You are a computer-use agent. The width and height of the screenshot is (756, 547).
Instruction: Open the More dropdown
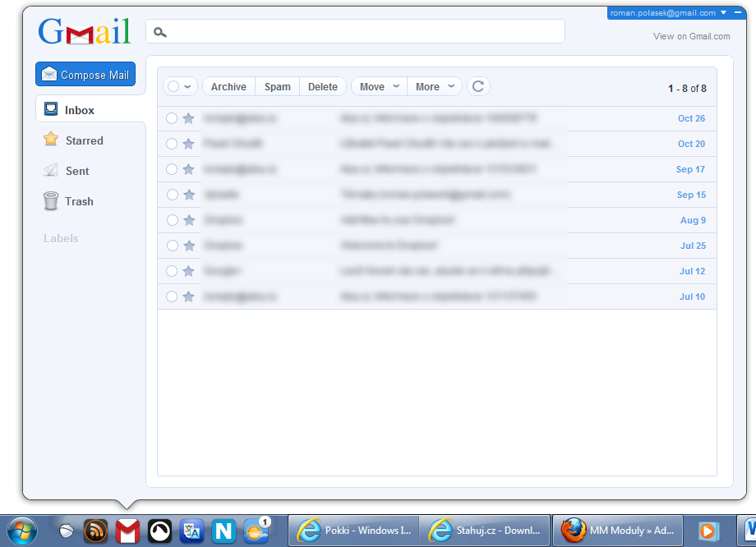(x=435, y=87)
